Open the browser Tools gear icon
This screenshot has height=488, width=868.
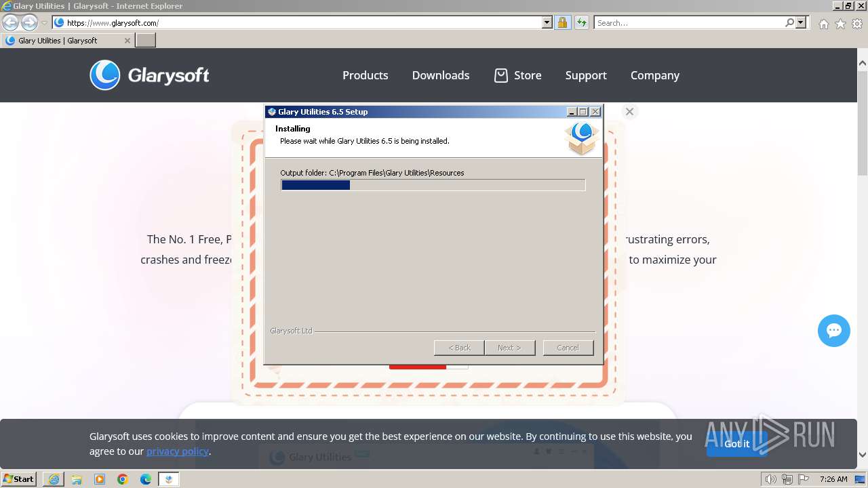point(857,24)
